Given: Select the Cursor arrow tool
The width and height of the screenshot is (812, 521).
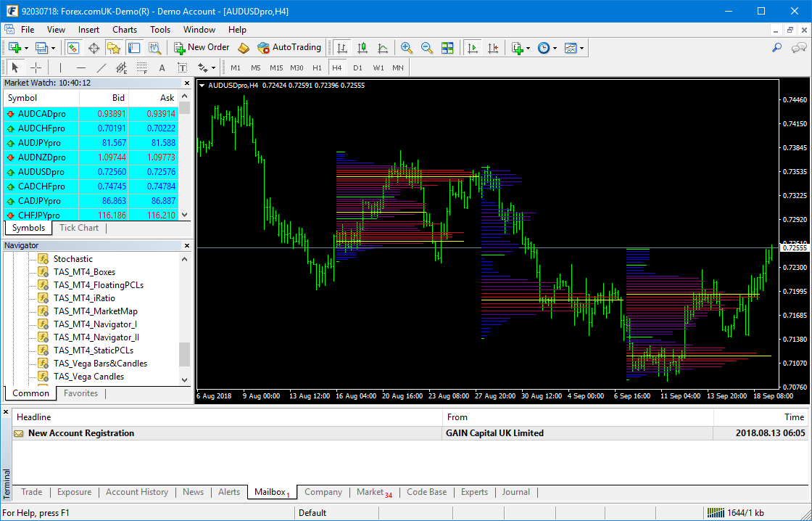Looking at the screenshot, I should [x=15, y=67].
